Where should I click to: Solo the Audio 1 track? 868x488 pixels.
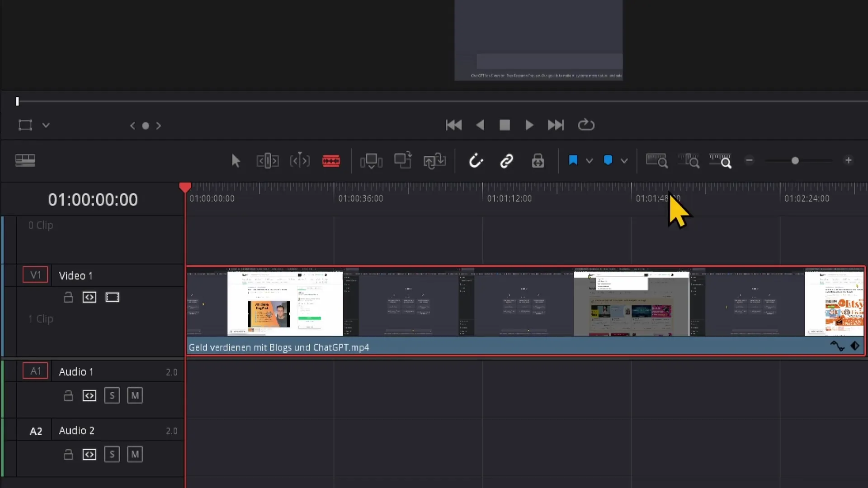112,396
